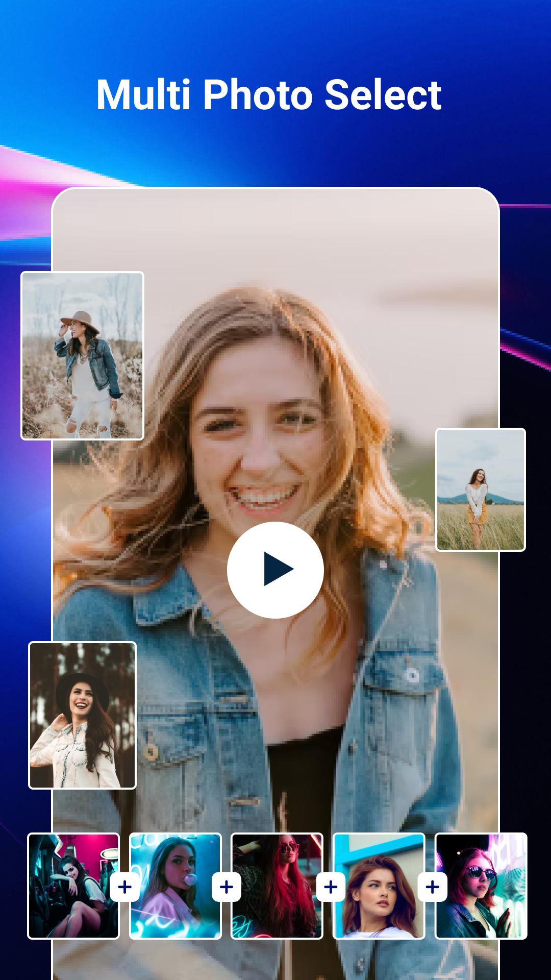Select photo of woman standing in grass field
Image resolution: width=551 pixels, height=980 pixels.
(481, 489)
